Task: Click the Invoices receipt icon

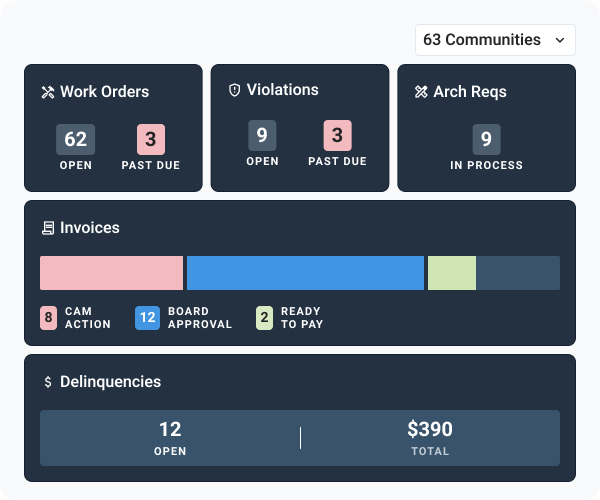Action: pos(47,228)
